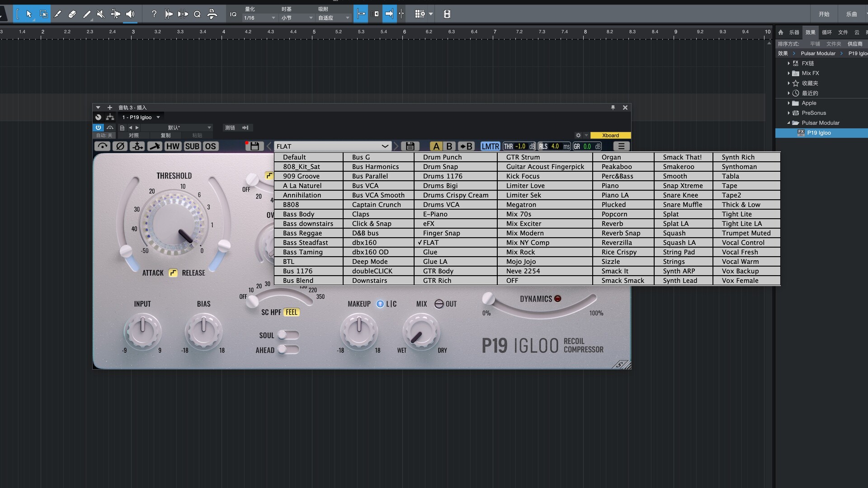Image resolution: width=868 pixels, height=488 pixels.
Task: Toggle the MIX OUT button
Action: 439,304
